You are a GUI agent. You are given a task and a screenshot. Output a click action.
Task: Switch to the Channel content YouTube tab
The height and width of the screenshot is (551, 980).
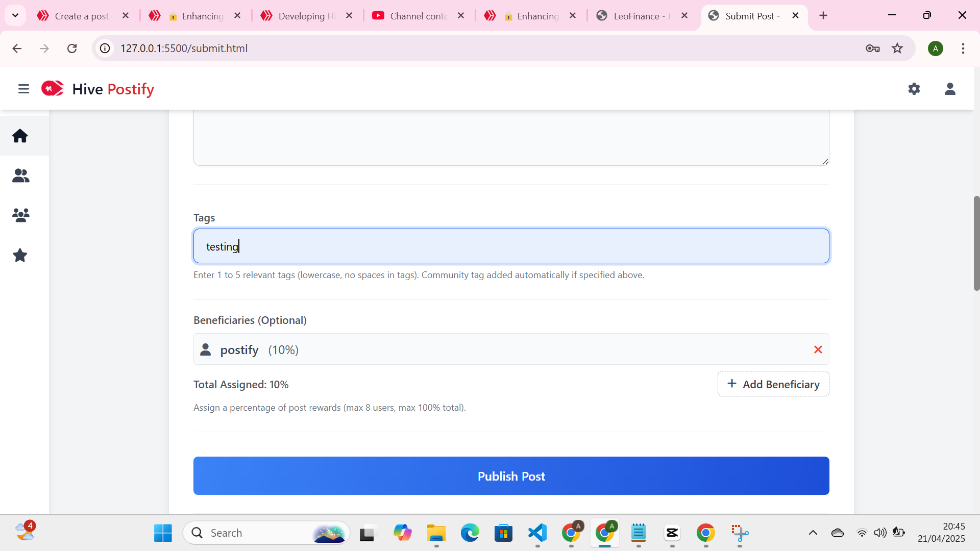[x=419, y=16]
